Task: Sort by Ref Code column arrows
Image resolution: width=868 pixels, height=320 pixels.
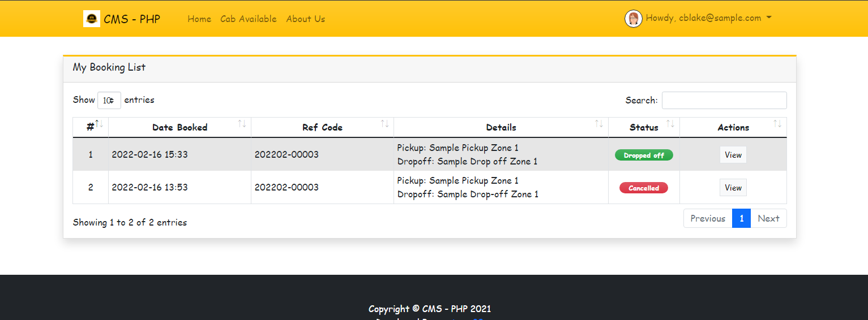Action: [384, 124]
